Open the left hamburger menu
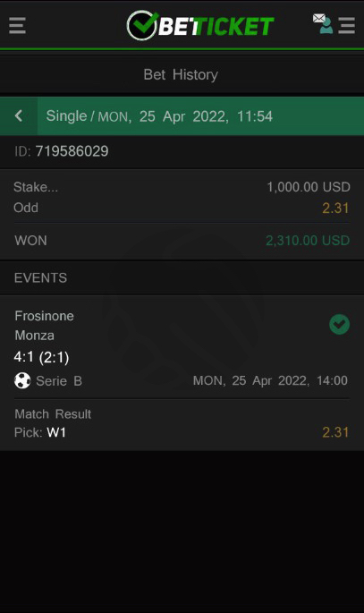This screenshot has height=613, width=364. pos(17,26)
